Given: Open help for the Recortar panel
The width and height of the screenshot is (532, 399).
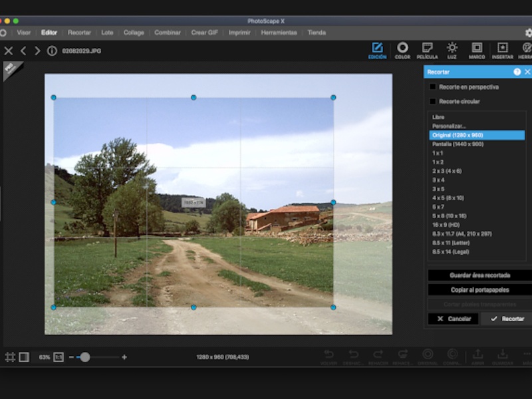Looking at the screenshot, I should pos(517,72).
